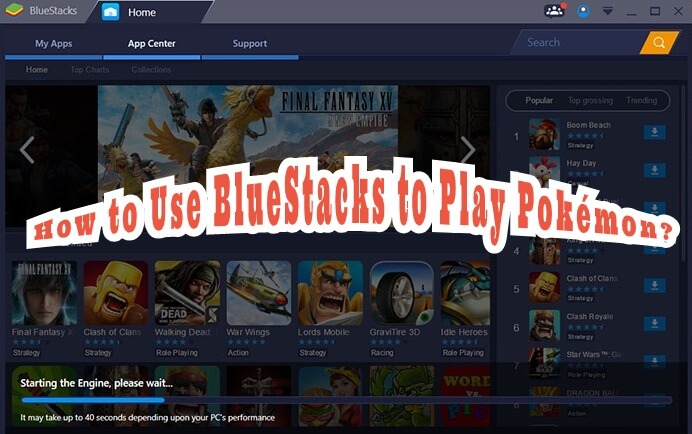Viewport: 692px width, 434px height.
Task: Open Star Wars app icon in ranking
Action: (544, 363)
